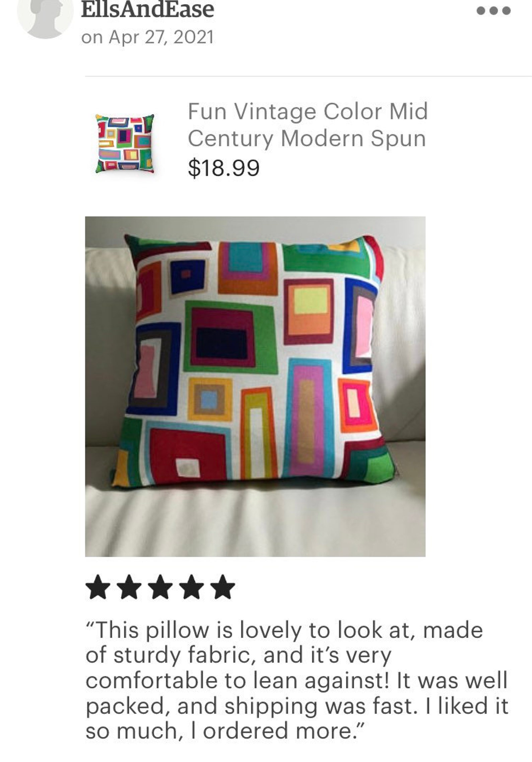This screenshot has width=532, height=762.
Task: Click the orange rectangle with lime yellow square
Action: click(309, 311)
